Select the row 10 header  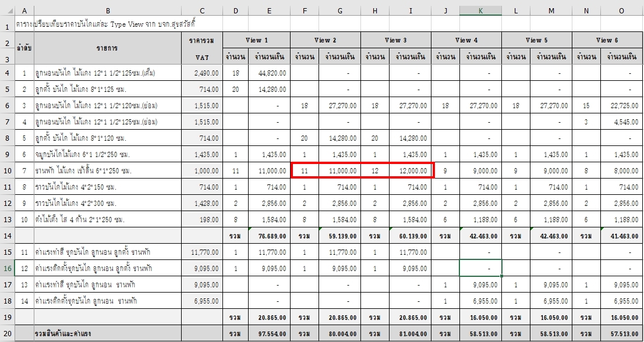tap(7, 170)
